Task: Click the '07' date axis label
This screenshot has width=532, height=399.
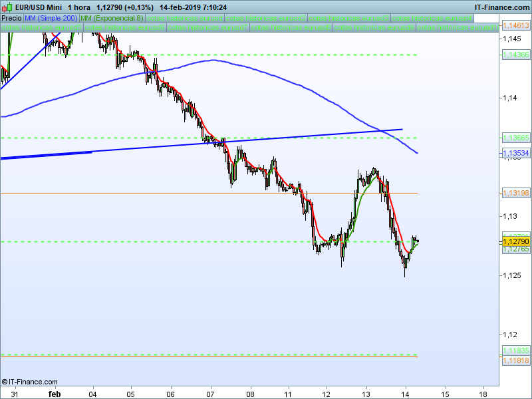Action: tap(210, 394)
